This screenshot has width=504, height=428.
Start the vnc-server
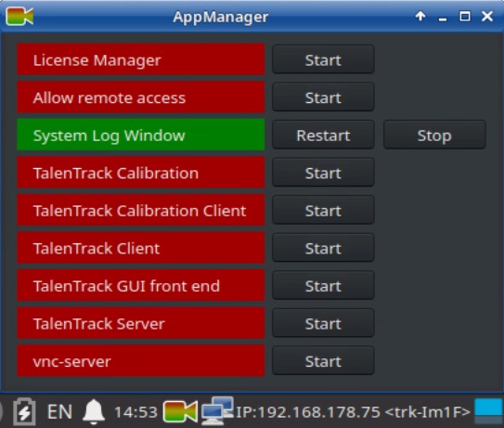coord(323,361)
